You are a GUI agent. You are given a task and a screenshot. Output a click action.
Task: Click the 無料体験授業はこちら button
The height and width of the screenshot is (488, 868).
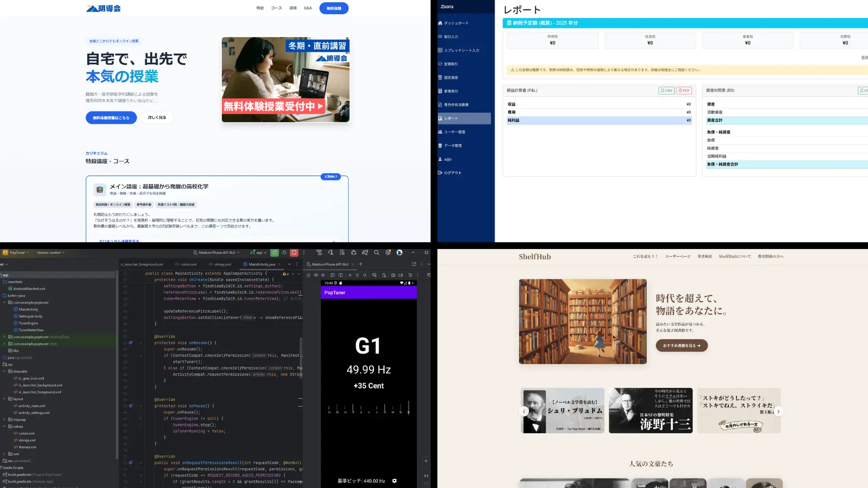point(111,117)
